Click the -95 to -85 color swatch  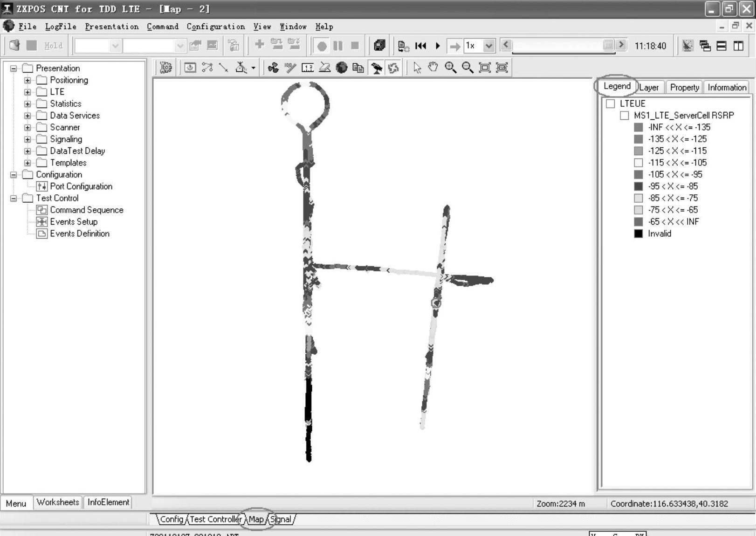coord(639,186)
